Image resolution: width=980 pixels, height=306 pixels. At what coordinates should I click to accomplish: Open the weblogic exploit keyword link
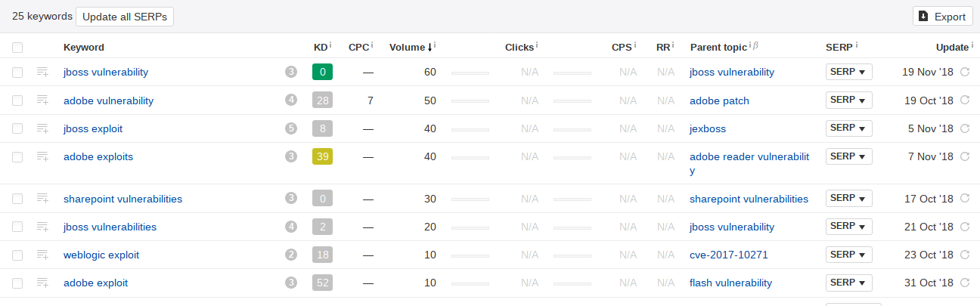(101, 255)
